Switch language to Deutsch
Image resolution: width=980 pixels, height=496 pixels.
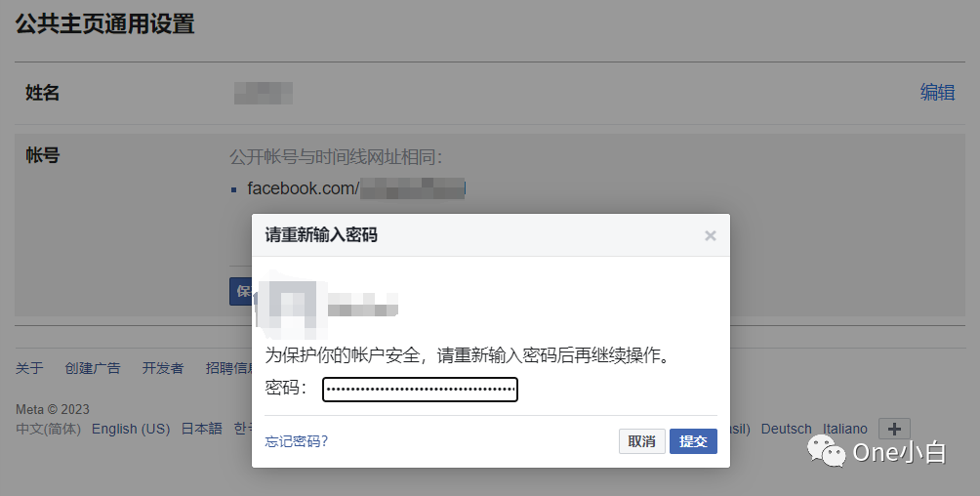pos(787,429)
